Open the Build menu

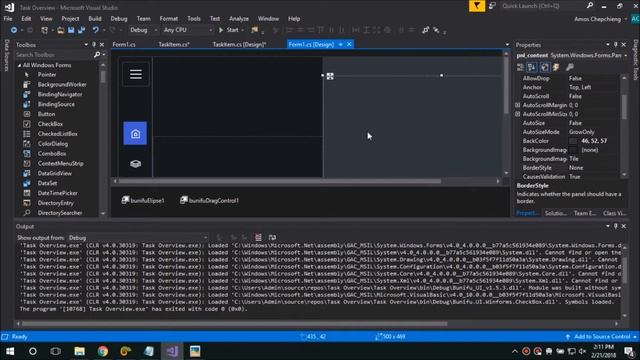click(95, 19)
